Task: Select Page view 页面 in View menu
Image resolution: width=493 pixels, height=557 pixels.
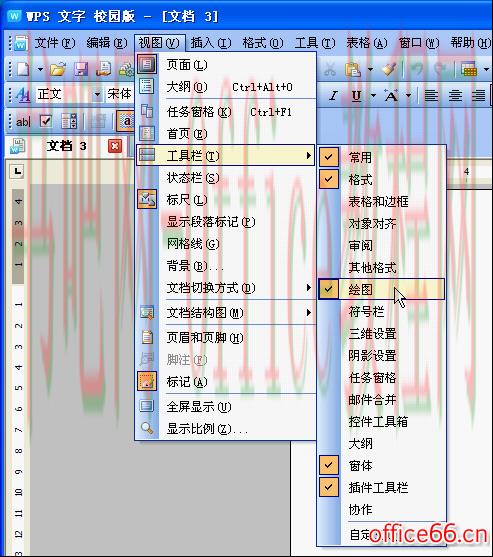Action: [x=226, y=65]
